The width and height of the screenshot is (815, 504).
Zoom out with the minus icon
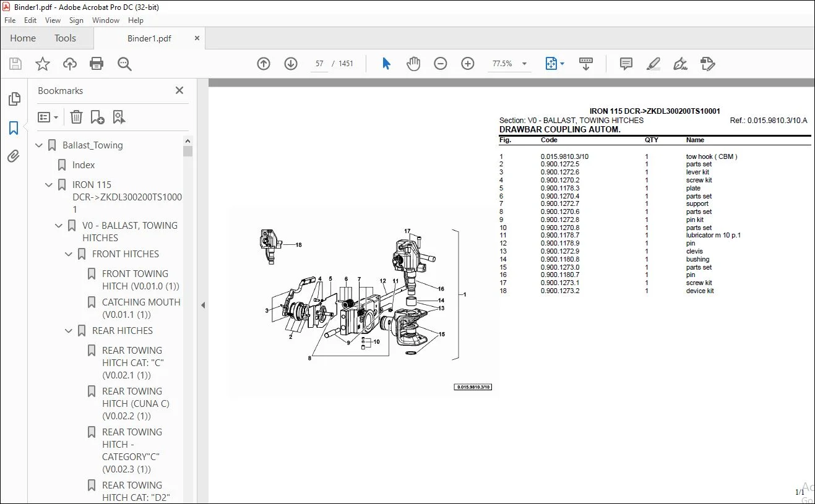[x=441, y=64]
